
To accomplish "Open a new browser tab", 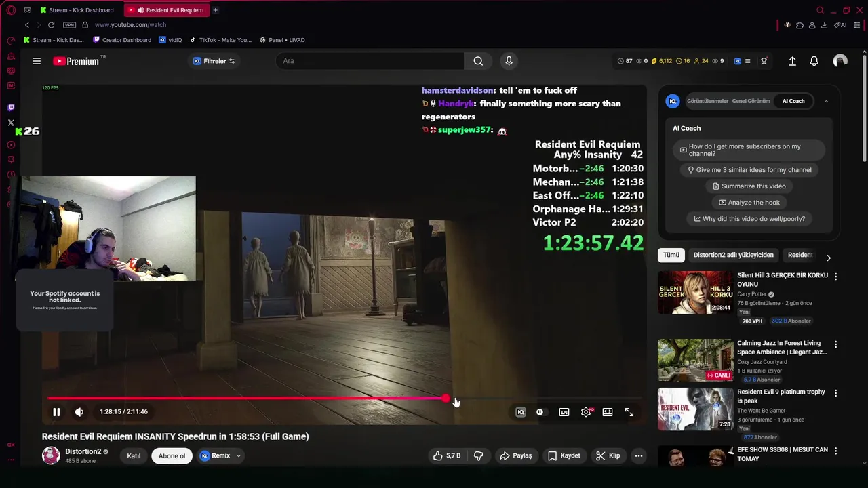I will coord(215,10).
